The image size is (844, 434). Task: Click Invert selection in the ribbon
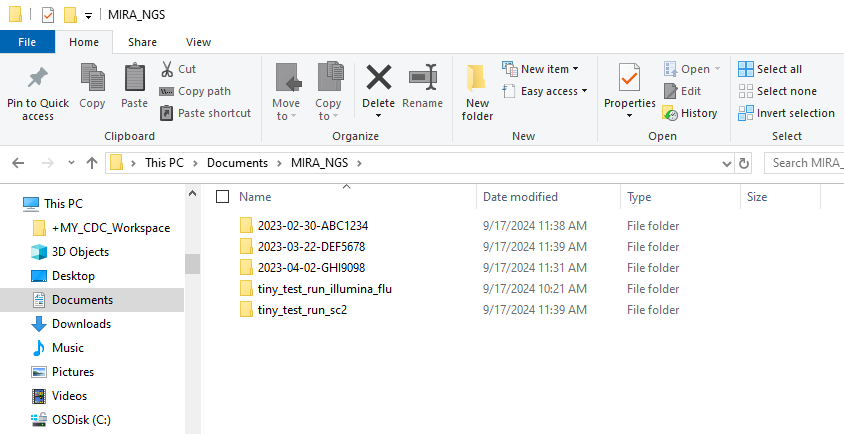[786, 113]
